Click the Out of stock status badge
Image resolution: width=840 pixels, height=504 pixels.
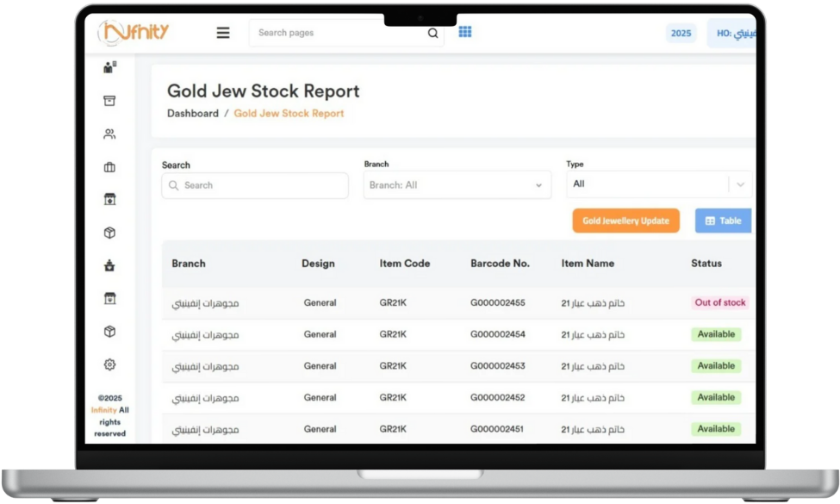720,302
